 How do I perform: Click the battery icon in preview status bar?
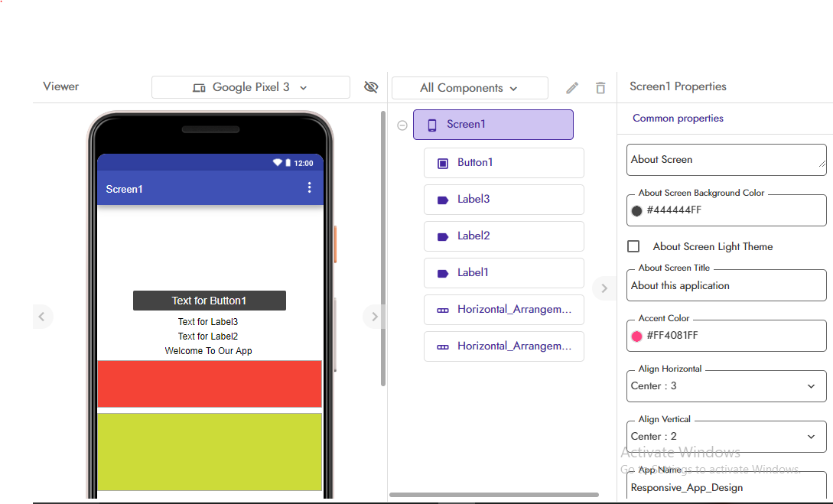tap(288, 162)
